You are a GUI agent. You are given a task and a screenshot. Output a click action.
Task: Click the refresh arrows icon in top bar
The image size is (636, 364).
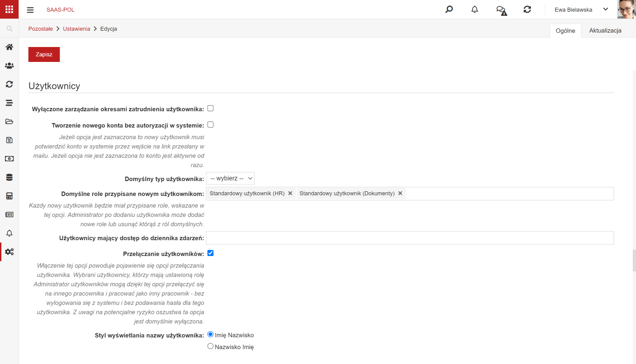527,9
